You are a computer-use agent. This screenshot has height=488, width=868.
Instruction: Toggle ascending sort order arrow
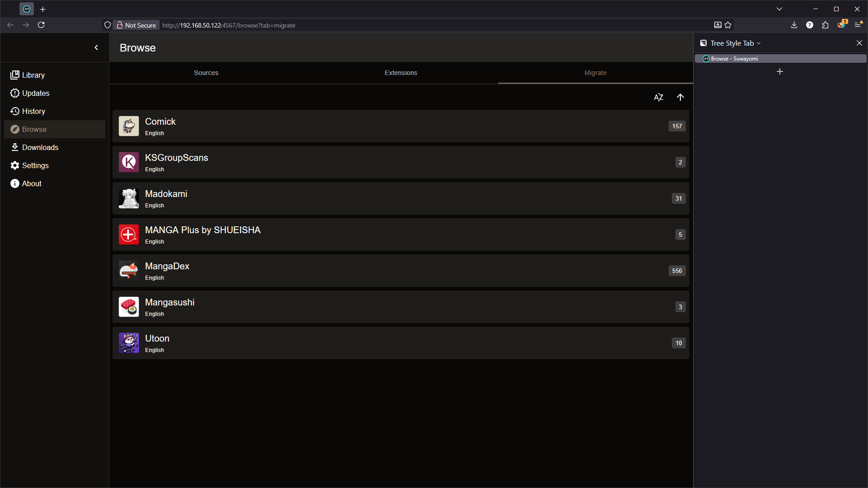(x=680, y=97)
